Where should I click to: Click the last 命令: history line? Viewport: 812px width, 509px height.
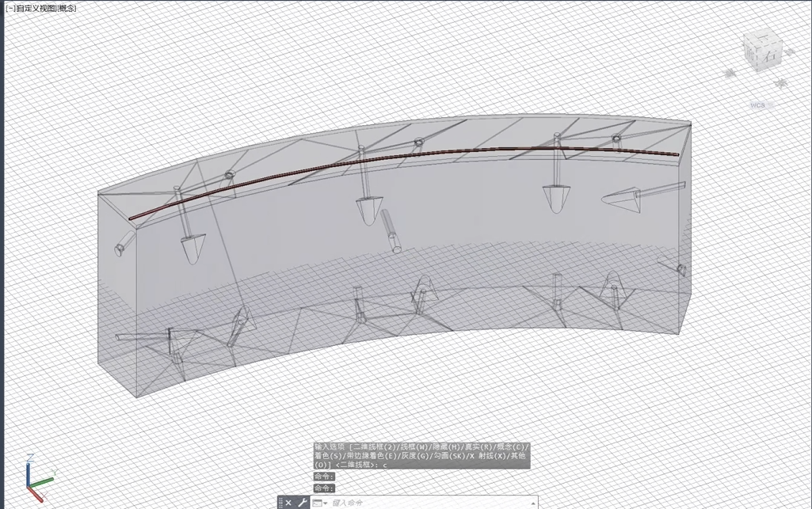point(324,488)
